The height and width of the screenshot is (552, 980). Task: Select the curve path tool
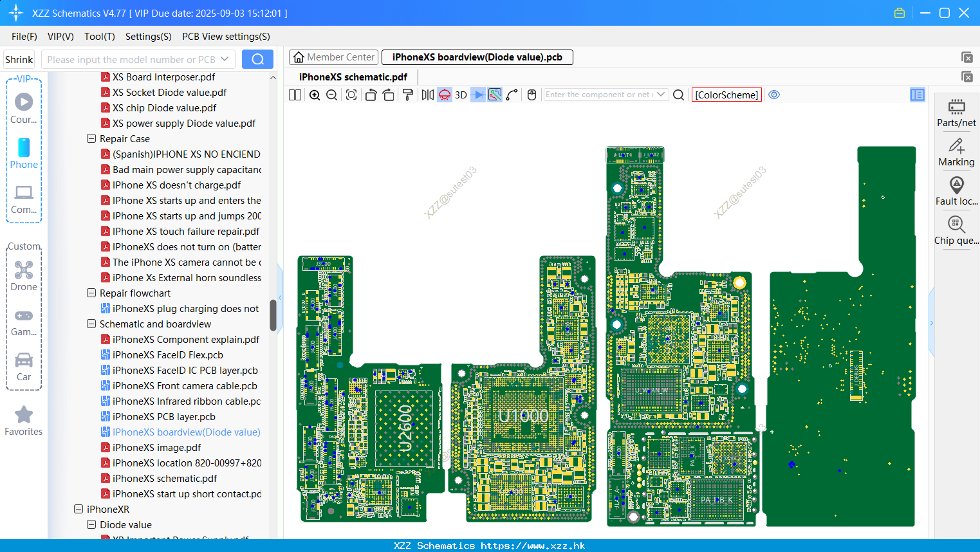[512, 95]
